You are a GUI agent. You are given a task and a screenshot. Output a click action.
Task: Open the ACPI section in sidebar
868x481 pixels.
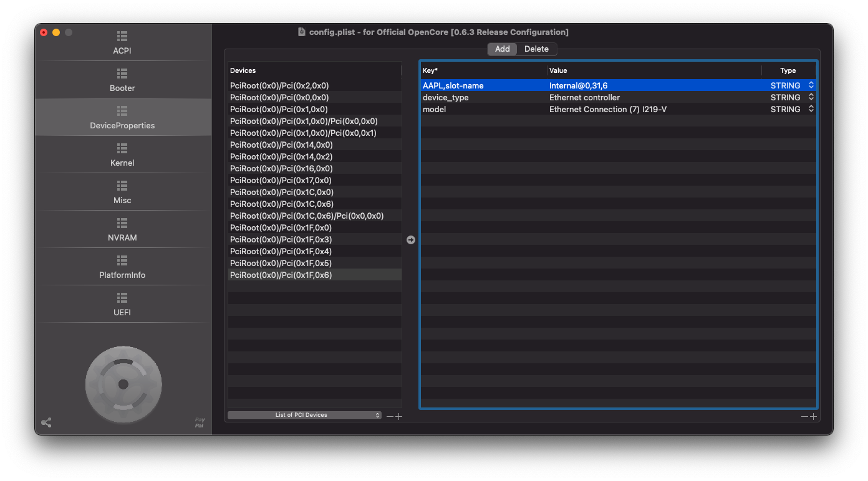click(122, 43)
